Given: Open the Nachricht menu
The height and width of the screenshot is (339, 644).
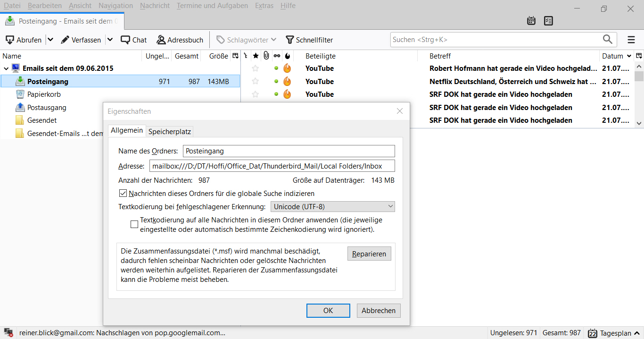Looking at the screenshot, I should pyautogui.click(x=155, y=6).
